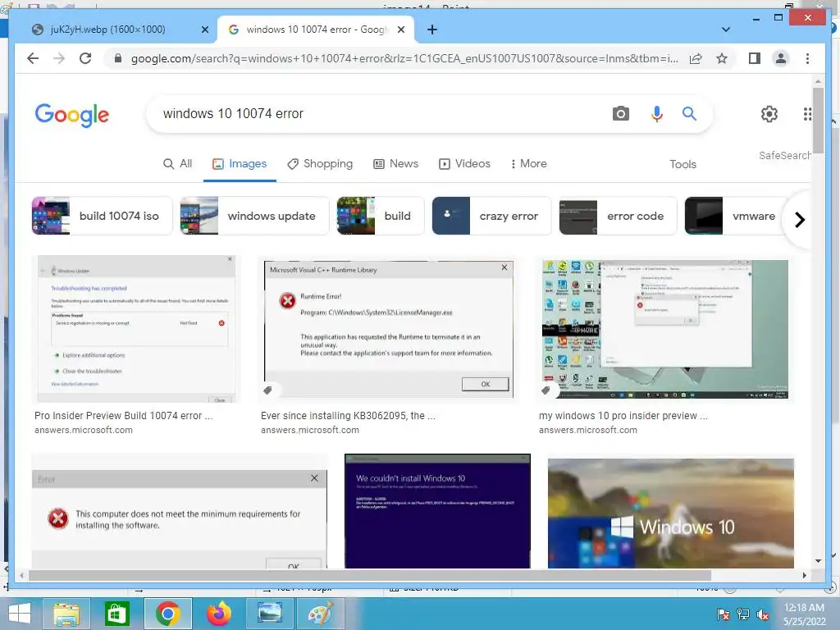The image size is (840, 630).
Task: Close the windows 10 10074 error tab
Action: tap(400, 30)
